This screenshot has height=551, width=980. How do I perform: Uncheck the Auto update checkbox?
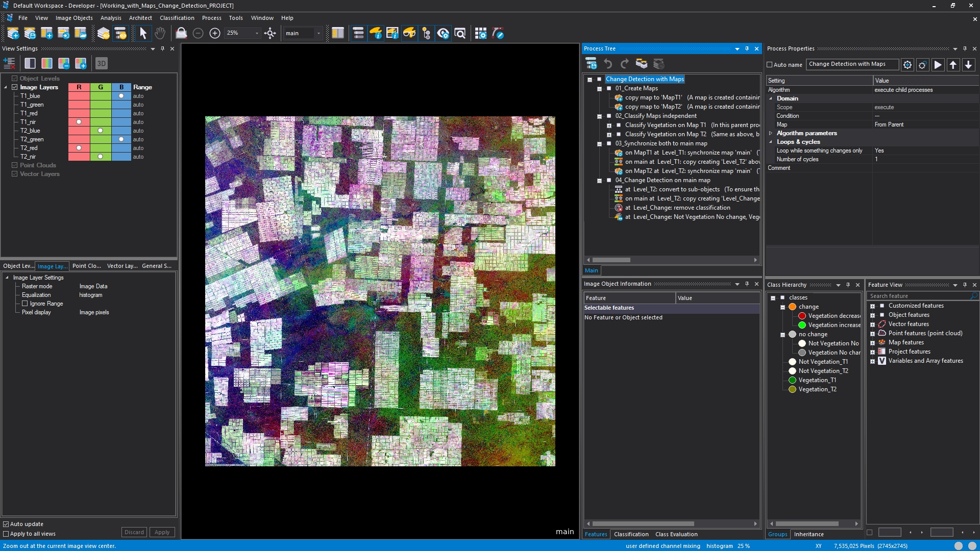pos(6,524)
